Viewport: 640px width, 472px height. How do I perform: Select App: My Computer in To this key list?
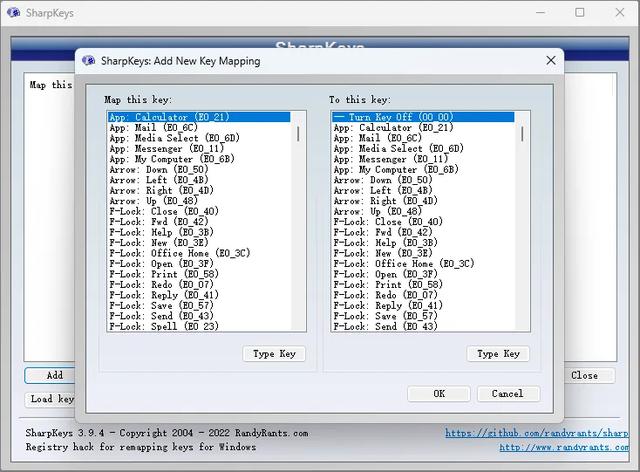pos(423,169)
